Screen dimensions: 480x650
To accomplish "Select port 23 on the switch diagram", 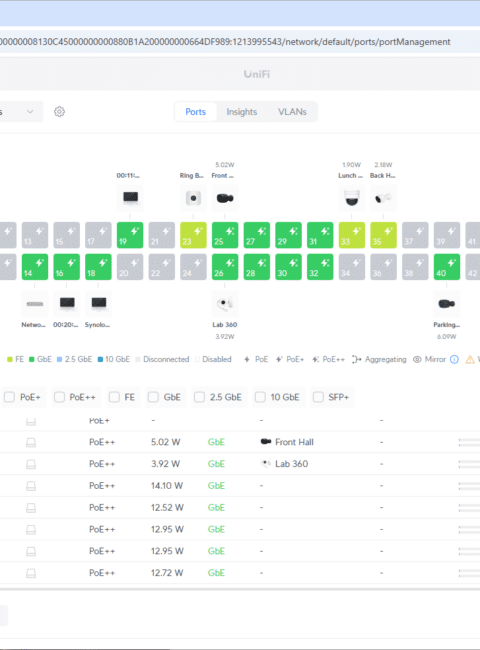I will click(193, 235).
